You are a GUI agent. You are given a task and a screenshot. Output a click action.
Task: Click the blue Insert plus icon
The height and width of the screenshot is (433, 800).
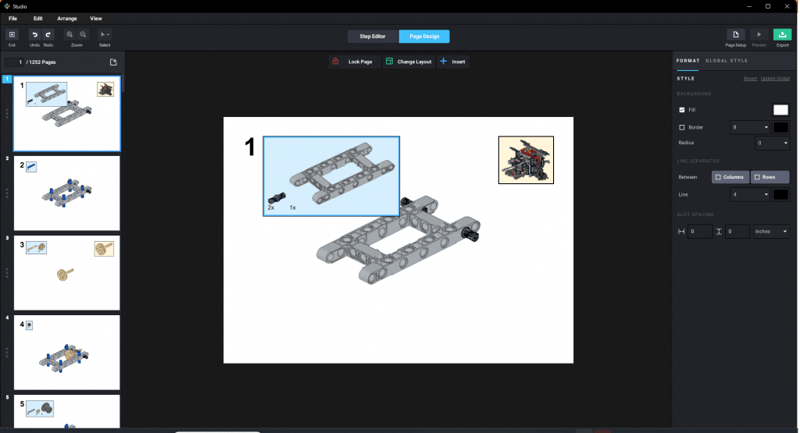pos(443,61)
